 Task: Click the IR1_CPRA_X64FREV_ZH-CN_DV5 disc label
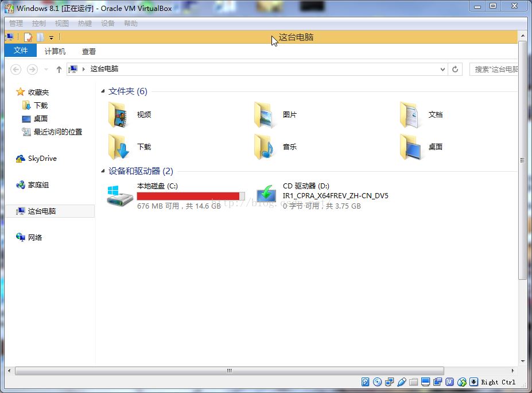pyautogui.click(x=336, y=196)
